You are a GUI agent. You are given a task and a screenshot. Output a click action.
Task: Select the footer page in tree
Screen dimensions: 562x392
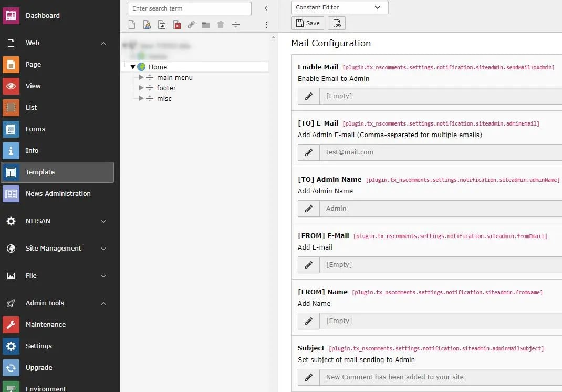tap(166, 88)
